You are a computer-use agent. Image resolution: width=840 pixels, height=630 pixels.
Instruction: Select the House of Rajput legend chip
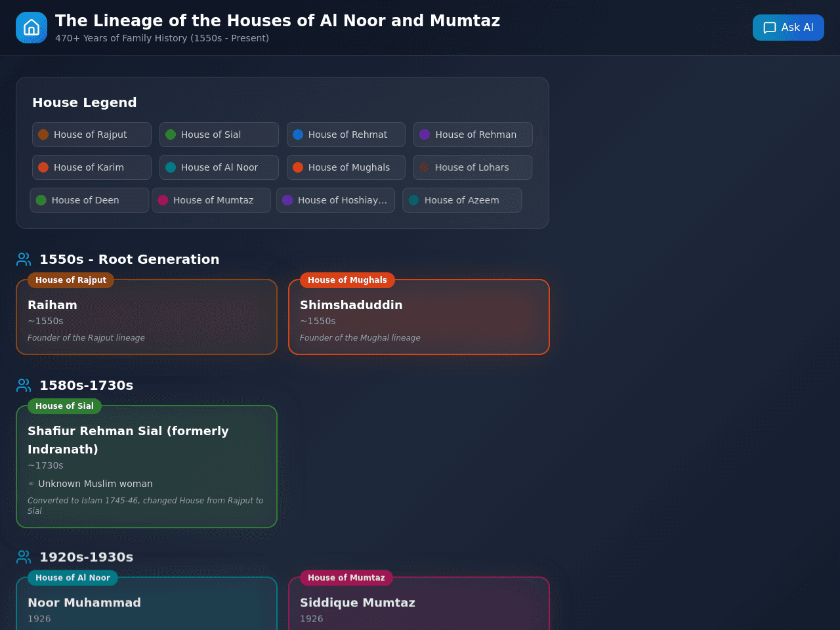(x=92, y=135)
